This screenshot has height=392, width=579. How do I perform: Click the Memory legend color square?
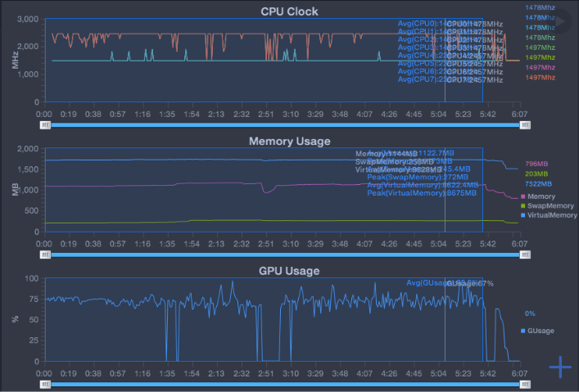click(523, 196)
